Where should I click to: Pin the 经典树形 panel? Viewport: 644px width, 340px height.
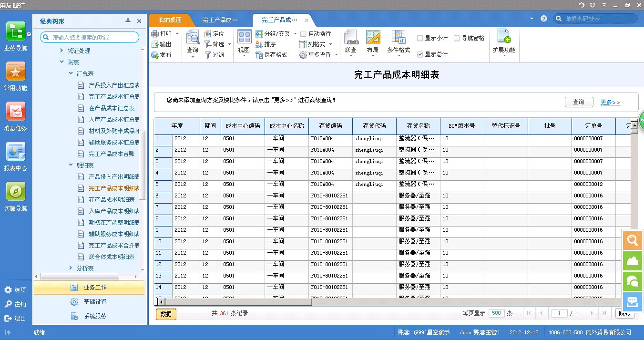(128, 21)
